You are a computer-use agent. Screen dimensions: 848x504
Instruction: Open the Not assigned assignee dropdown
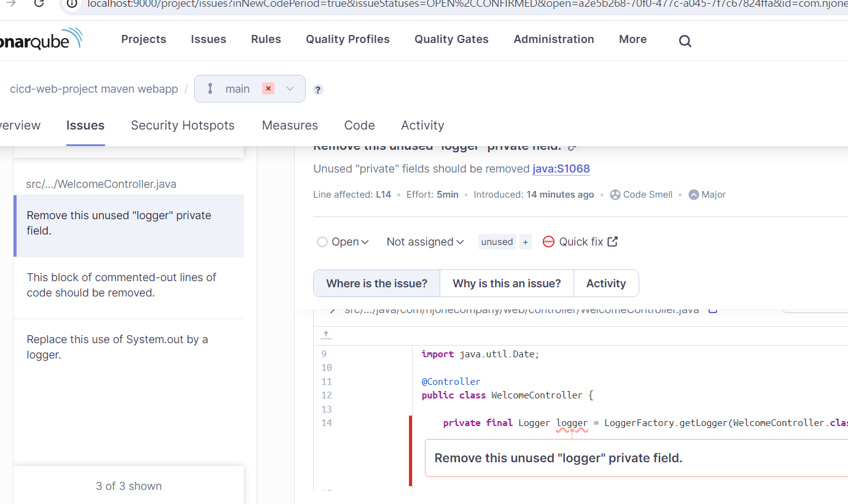[425, 242]
